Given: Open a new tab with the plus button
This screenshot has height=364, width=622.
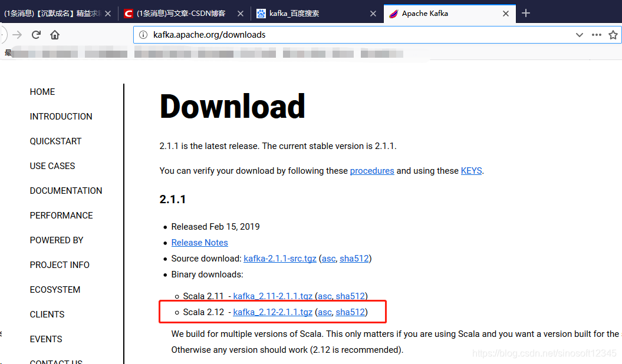Looking at the screenshot, I should point(526,13).
